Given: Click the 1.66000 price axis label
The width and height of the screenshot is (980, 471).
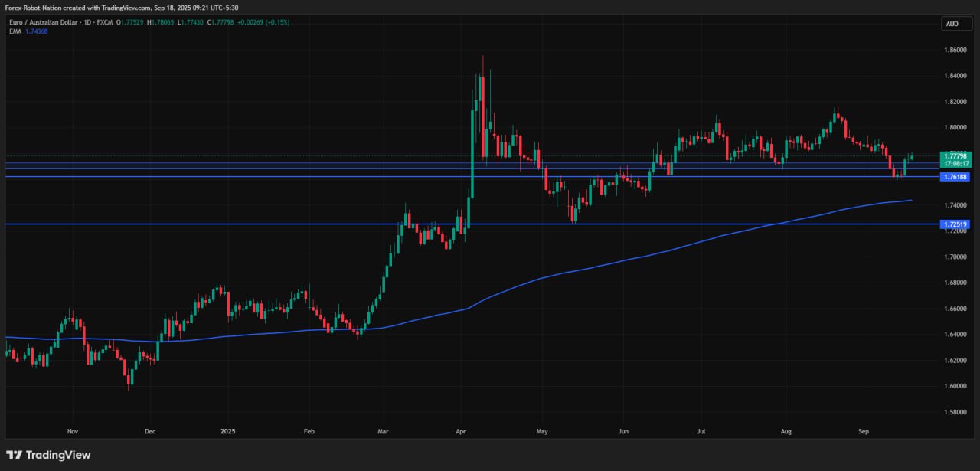Looking at the screenshot, I should coord(956,309).
